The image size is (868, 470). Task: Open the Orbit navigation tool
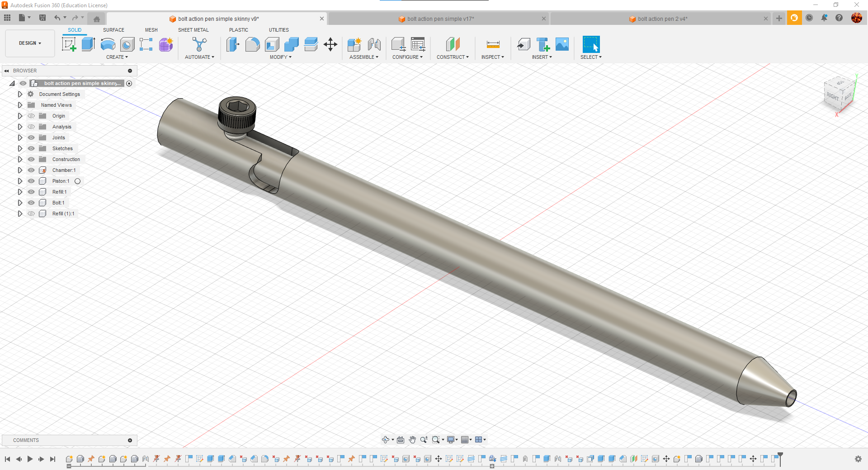coord(386,440)
